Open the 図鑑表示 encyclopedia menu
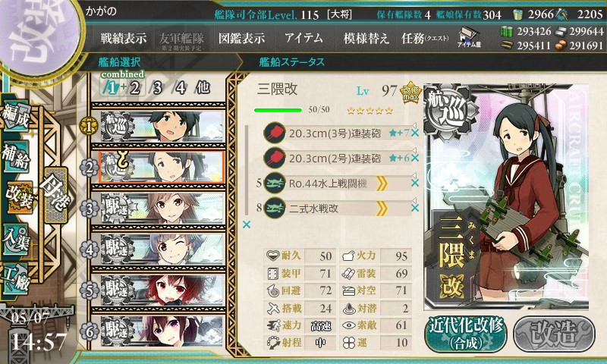 [x=241, y=38]
